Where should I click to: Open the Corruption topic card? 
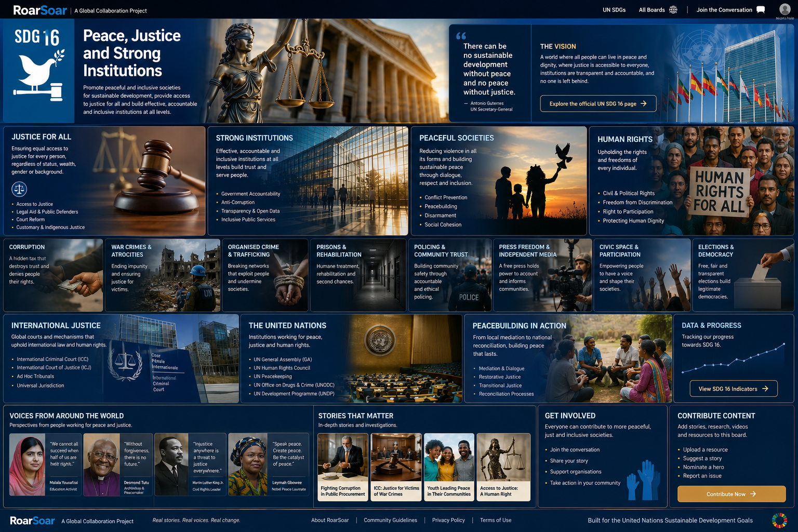[54, 275]
